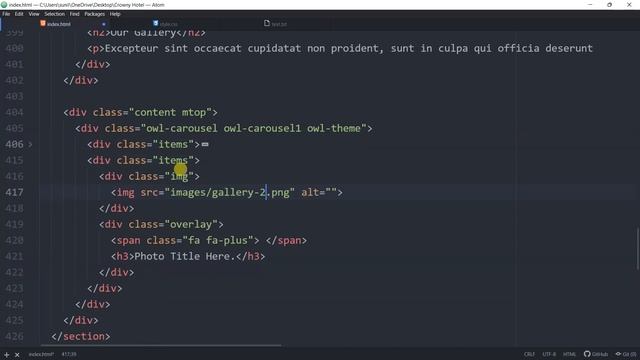
Task: Switch to the style.css tab
Action: click(x=169, y=24)
